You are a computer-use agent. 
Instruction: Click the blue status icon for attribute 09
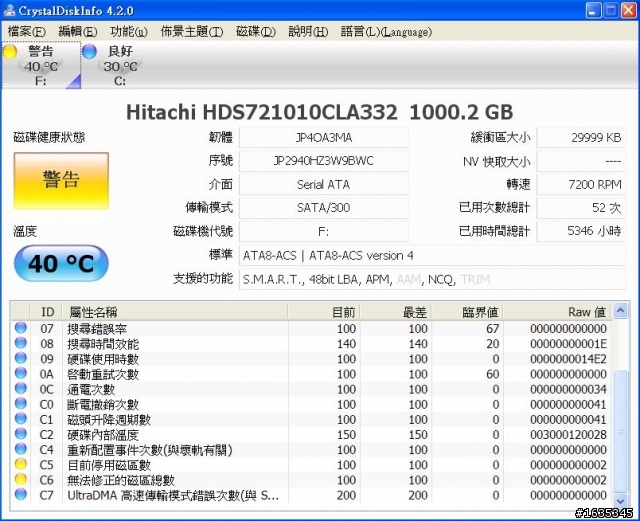point(20,358)
